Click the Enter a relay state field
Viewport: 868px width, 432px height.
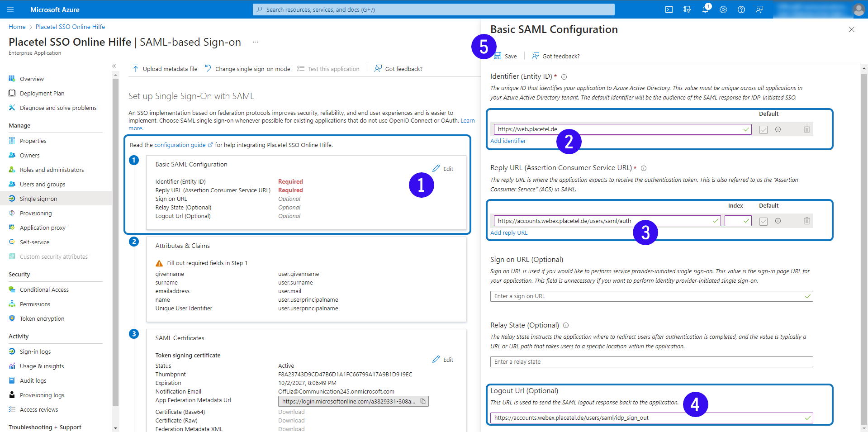(651, 362)
